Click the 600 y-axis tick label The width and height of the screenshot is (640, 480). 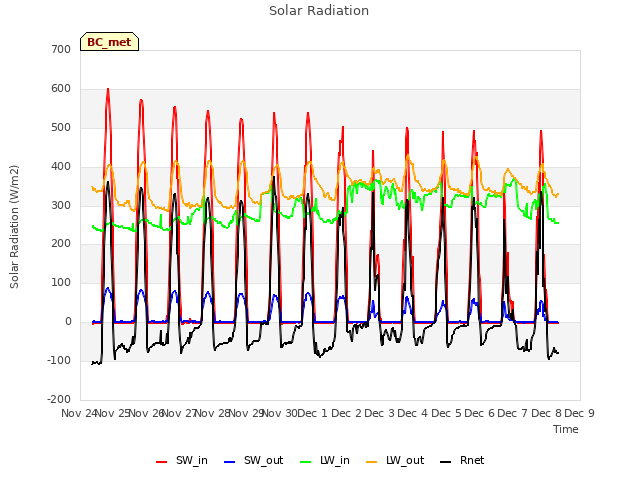[x=61, y=89]
